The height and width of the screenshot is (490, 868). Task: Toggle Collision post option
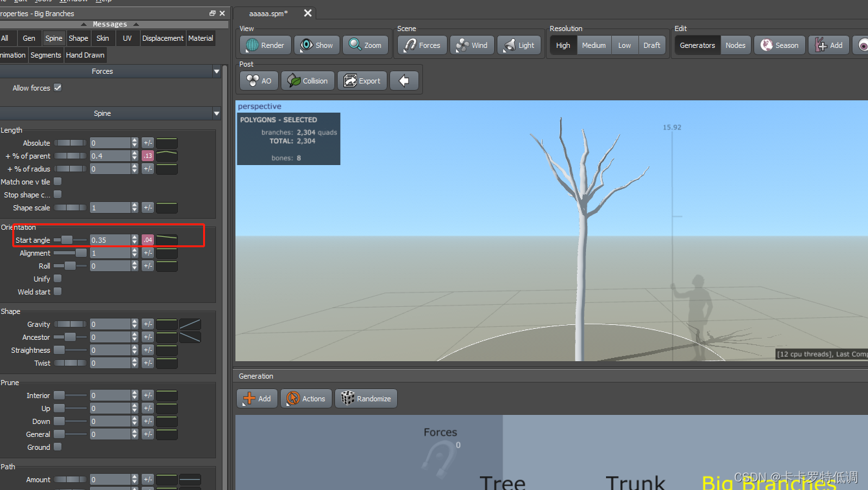308,81
